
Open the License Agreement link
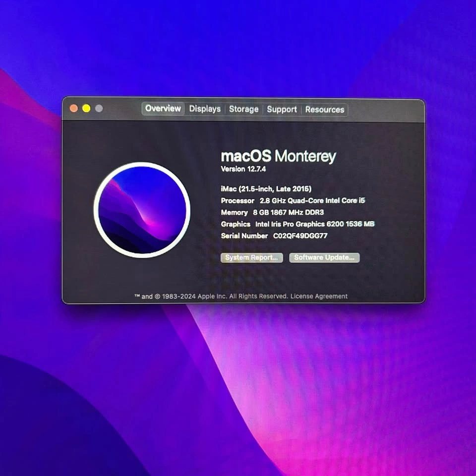319,297
